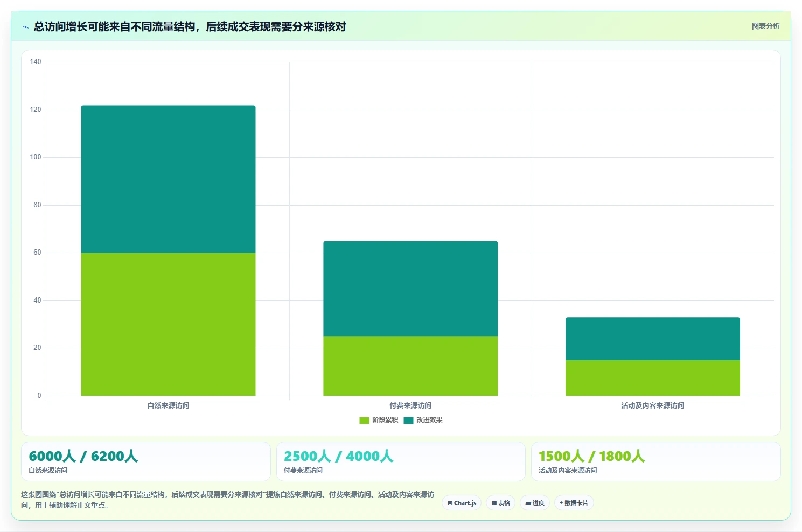Click the y-axis value 60
Viewport: 802px width, 532px height.
click(x=37, y=253)
